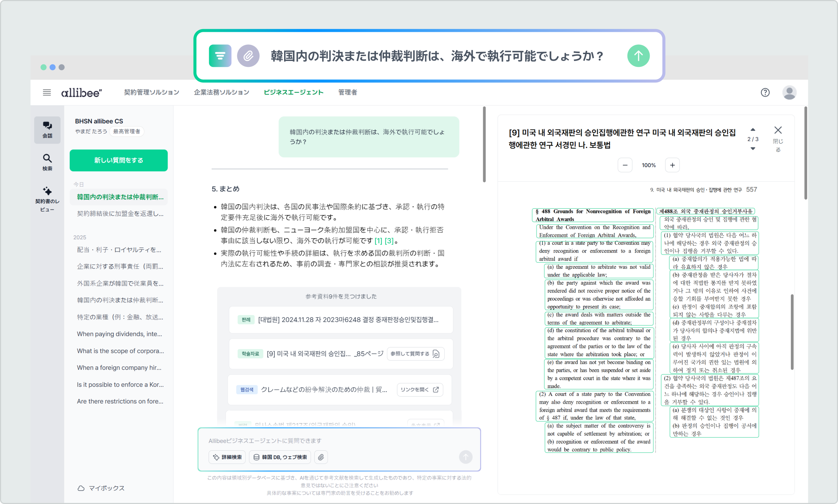Go to previous reference with up arrow

point(753,130)
